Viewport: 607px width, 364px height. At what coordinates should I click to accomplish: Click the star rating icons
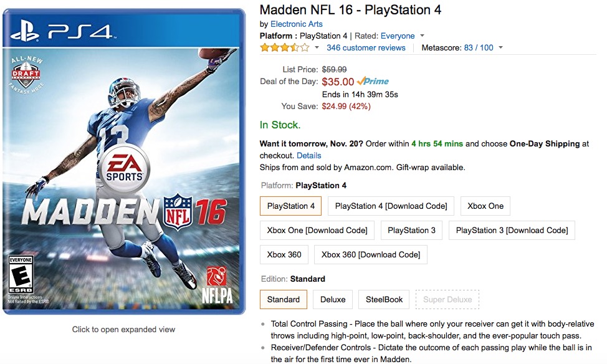(x=285, y=47)
